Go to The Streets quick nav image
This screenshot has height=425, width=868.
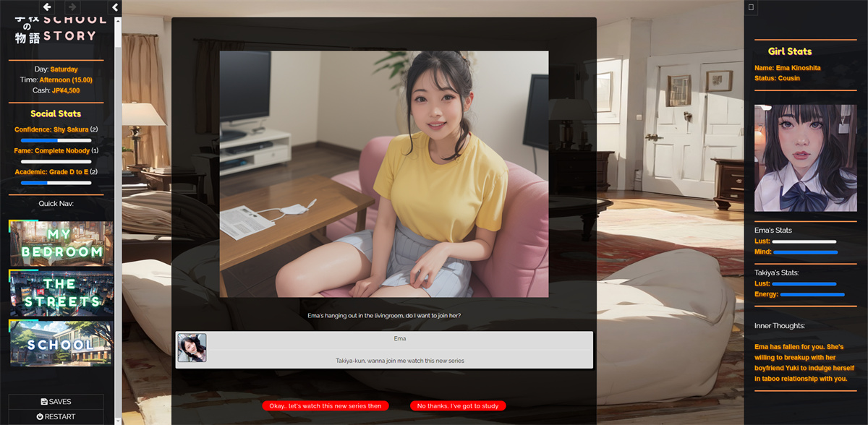pyautogui.click(x=61, y=293)
